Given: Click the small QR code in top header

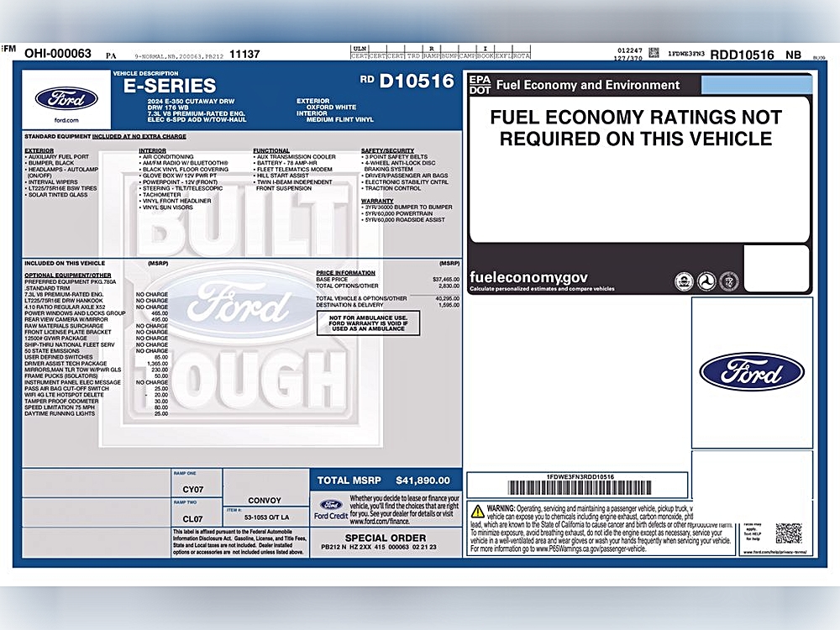Looking at the screenshot, I should click(654, 53).
